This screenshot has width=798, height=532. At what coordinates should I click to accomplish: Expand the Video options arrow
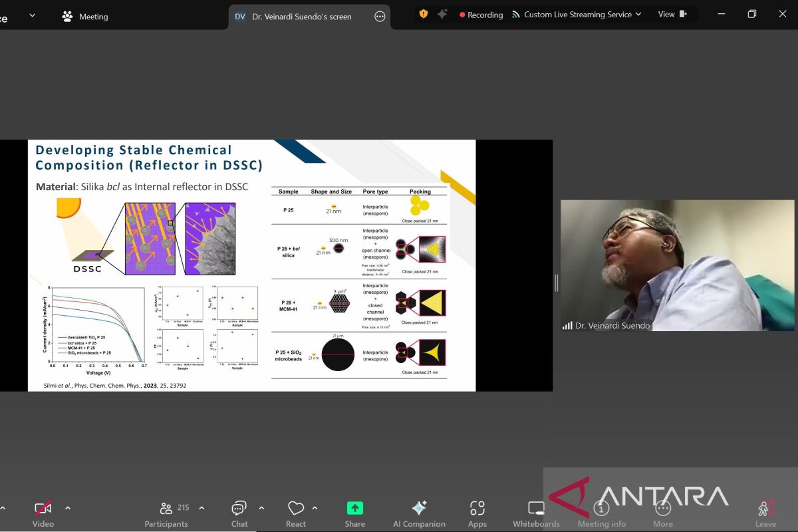tap(68, 508)
